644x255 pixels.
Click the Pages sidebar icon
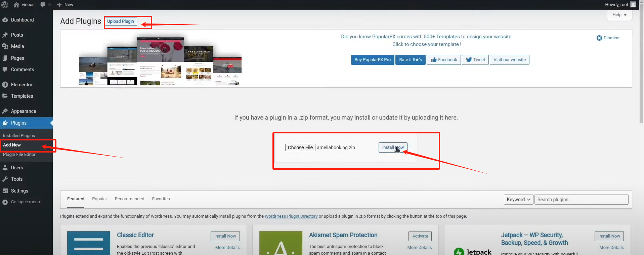pos(5,58)
